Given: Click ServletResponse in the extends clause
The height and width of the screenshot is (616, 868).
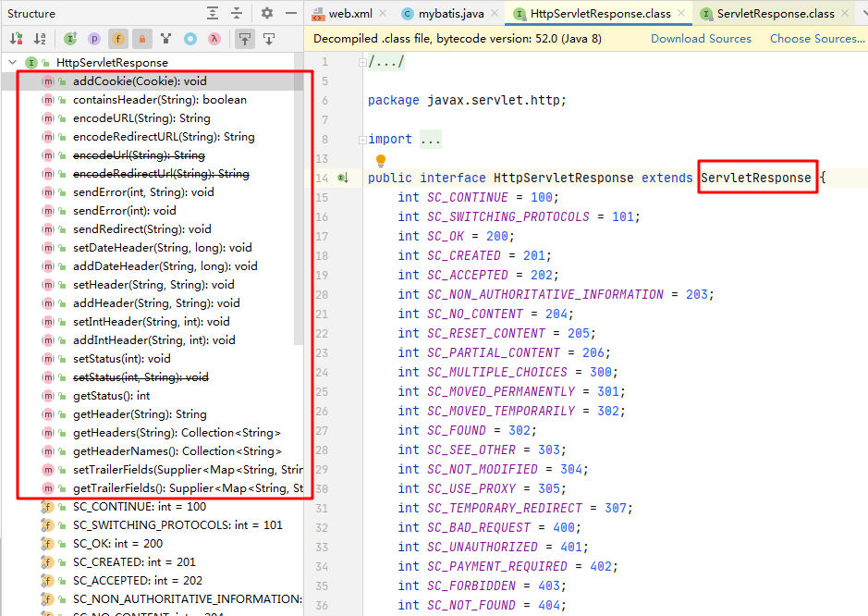Looking at the screenshot, I should click(755, 178).
